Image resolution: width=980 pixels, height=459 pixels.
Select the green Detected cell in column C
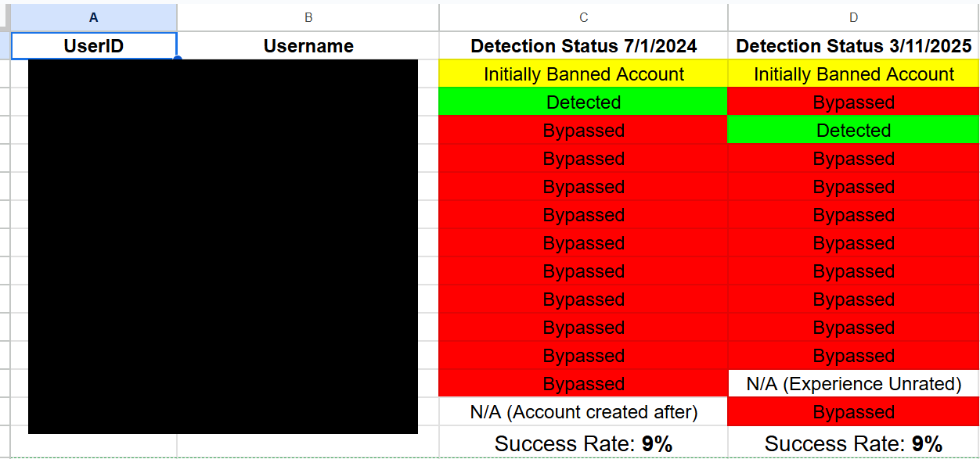(583, 102)
